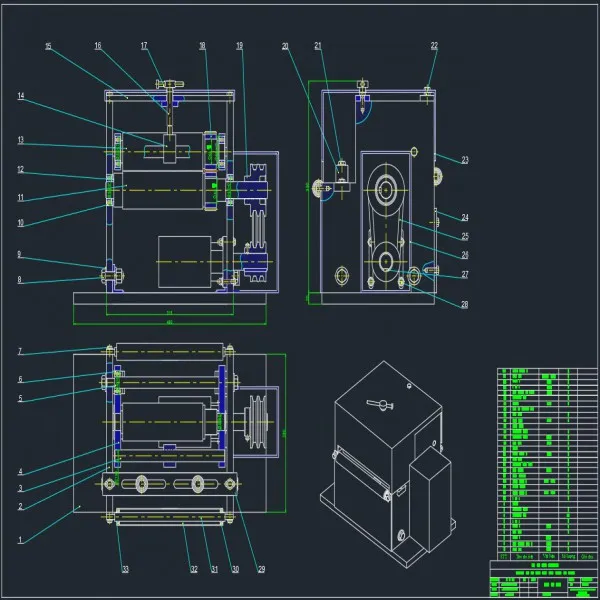Image resolution: width=600 pixels, height=600 pixels.
Task: Select callout number 18
Action: point(202,46)
